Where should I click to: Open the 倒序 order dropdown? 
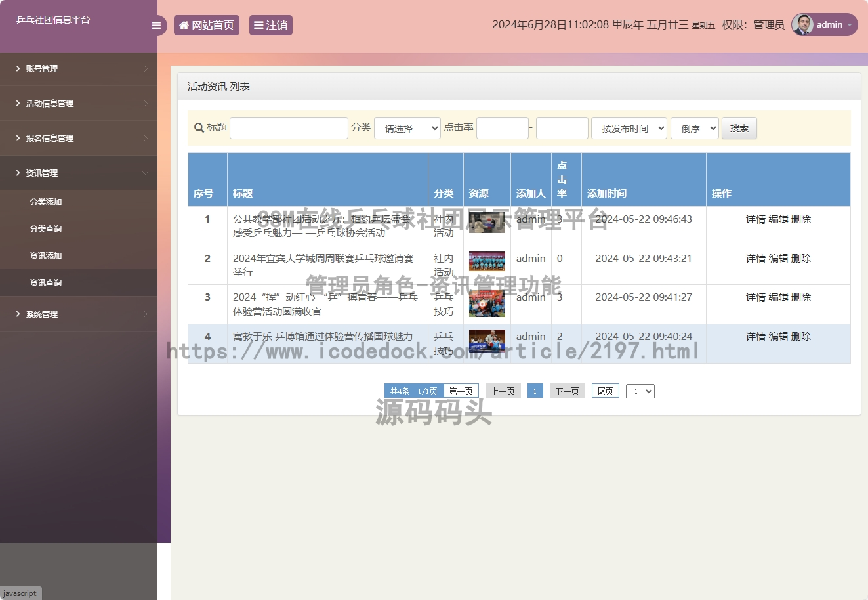[695, 128]
